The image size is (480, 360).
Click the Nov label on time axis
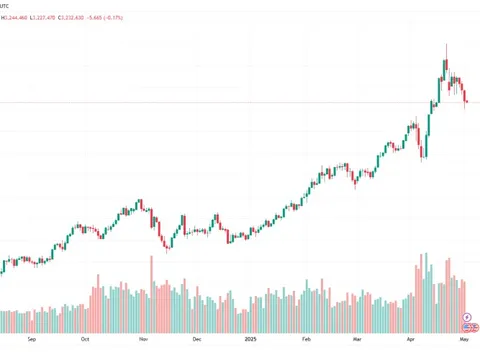[143, 339]
